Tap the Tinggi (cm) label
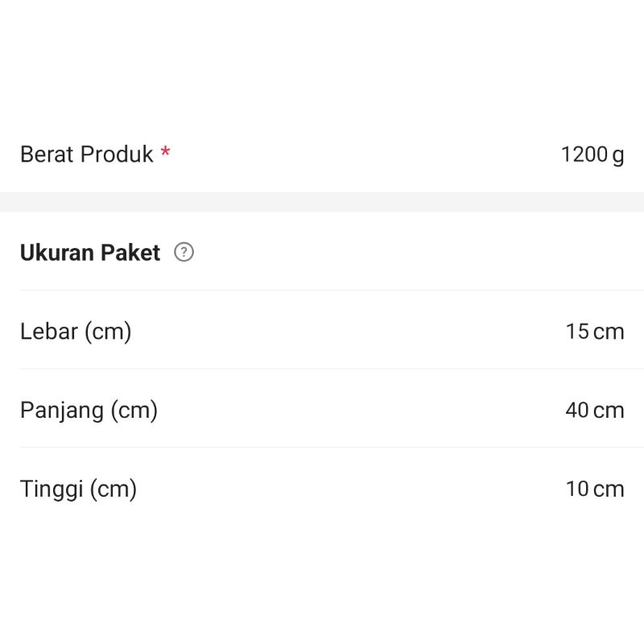 coord(78,489)
